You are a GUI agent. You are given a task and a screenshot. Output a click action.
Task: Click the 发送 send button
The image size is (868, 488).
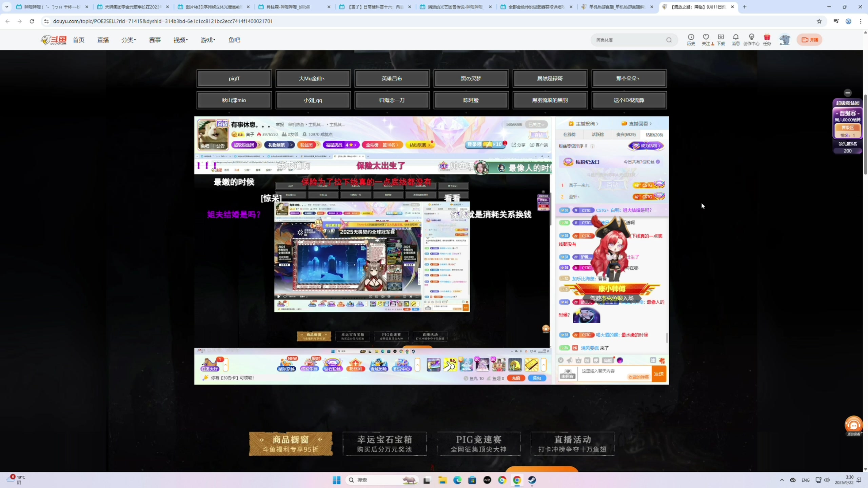click(x=659, y=374)
